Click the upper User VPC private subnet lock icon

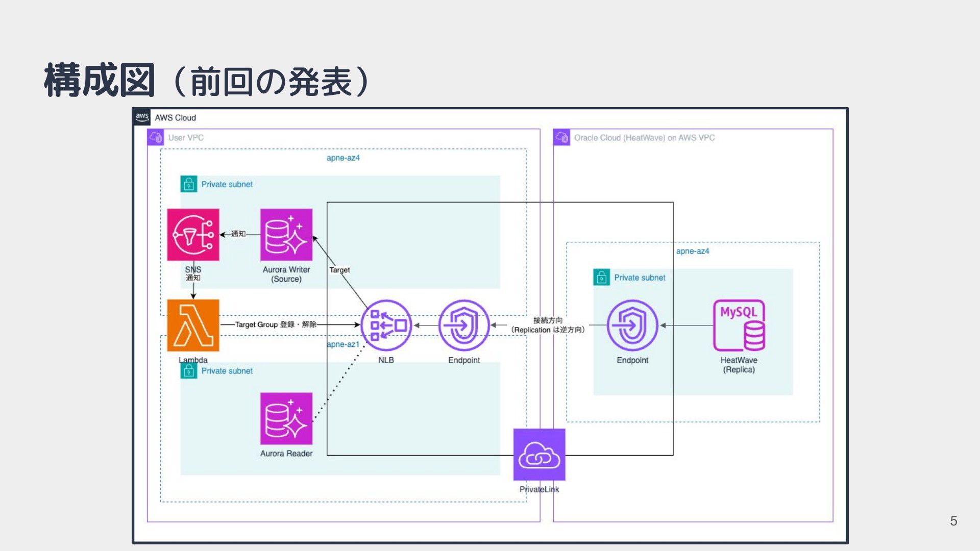pos(189,184)
